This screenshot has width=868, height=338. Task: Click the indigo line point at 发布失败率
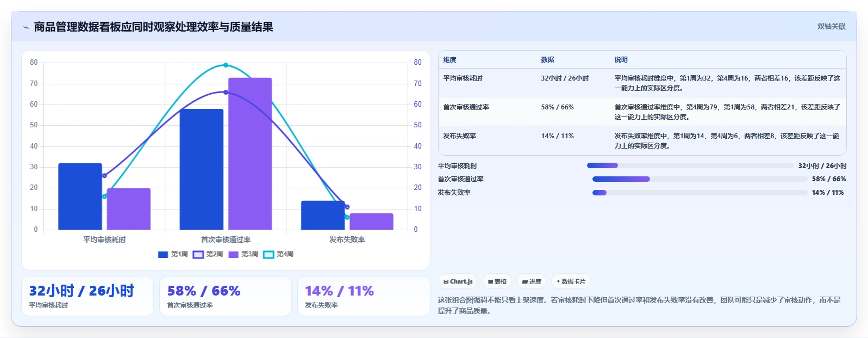pos(347,207)
